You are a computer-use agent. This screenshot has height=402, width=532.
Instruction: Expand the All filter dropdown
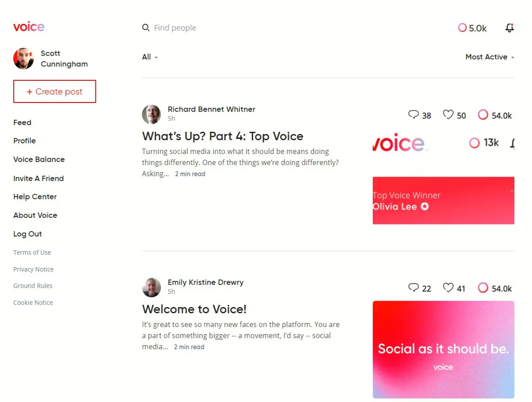click(x=150, y=57)
